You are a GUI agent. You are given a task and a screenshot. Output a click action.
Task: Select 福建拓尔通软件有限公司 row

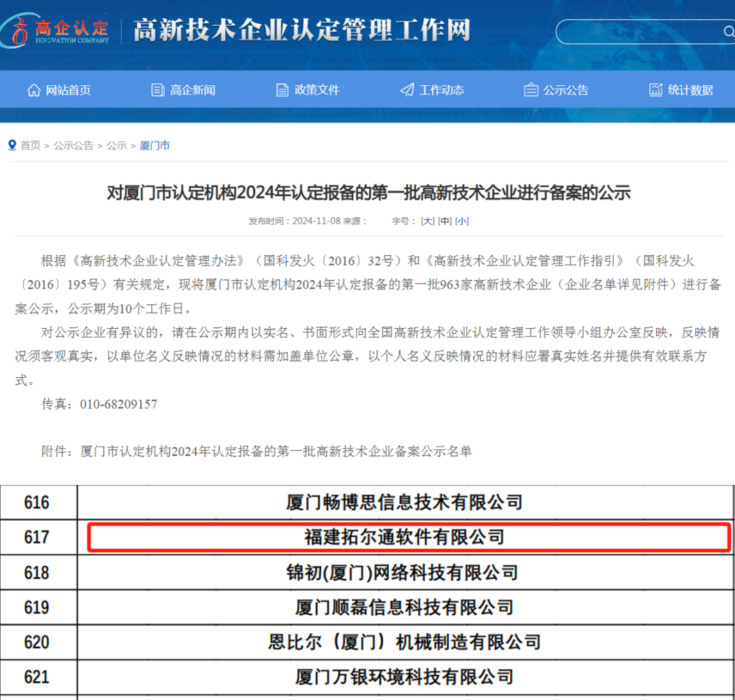(x=405, y=537)
